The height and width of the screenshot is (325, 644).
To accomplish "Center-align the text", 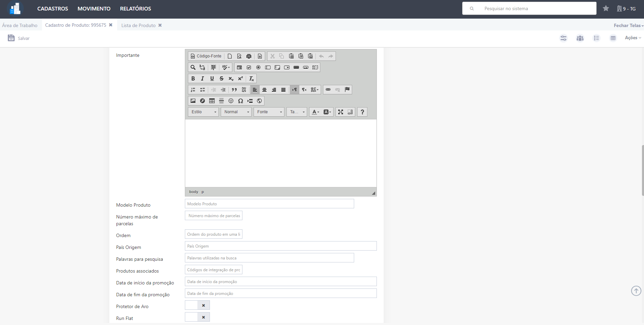I will [x=264, y=90].
